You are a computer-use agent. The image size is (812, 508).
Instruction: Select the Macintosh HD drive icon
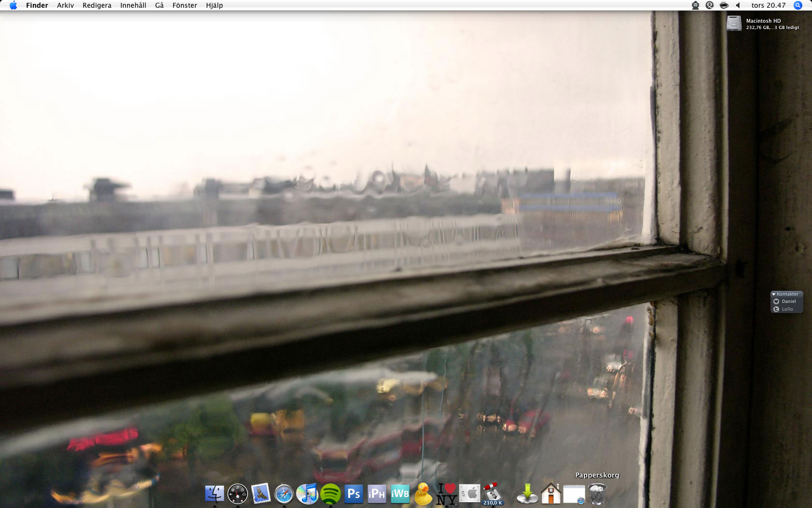coord(734,23)
